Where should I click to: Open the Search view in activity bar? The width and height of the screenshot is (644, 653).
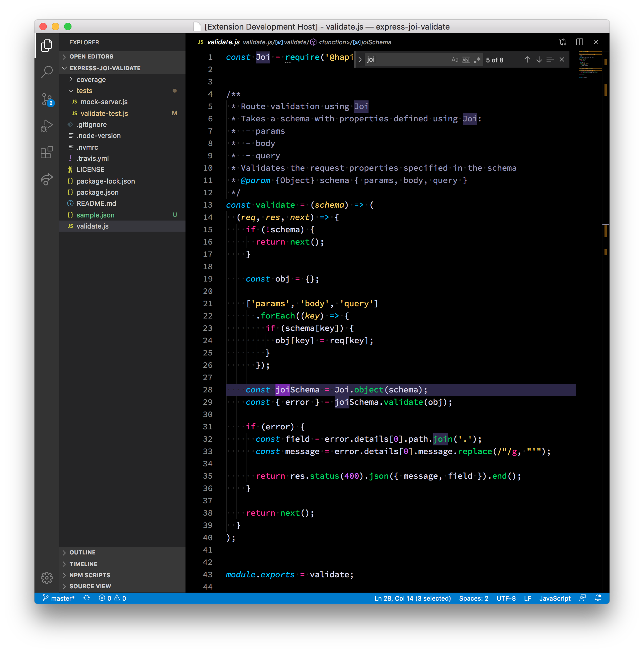coord(47,71)
